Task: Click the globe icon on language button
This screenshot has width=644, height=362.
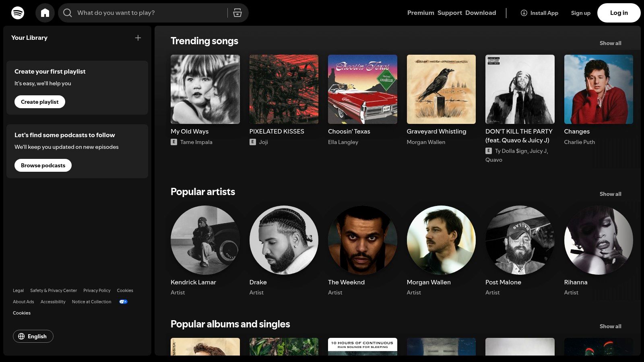Action: coord(21,336)
